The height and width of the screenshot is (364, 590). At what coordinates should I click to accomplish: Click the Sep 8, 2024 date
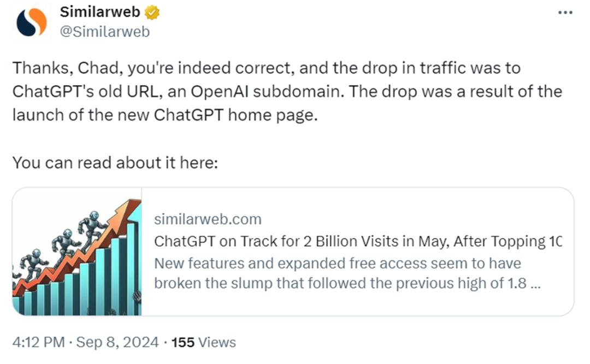pyautogui.click(x=117, y=343)
